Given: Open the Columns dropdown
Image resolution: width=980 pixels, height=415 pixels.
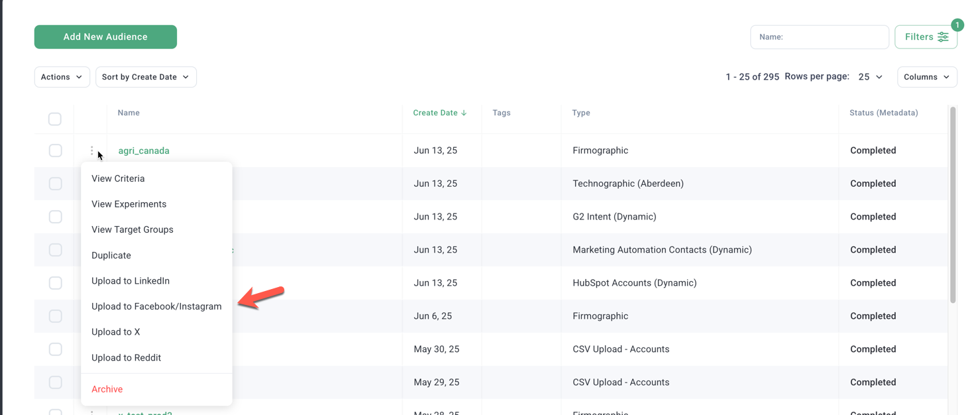Looking at the screenshot, I should click(926, 77).
